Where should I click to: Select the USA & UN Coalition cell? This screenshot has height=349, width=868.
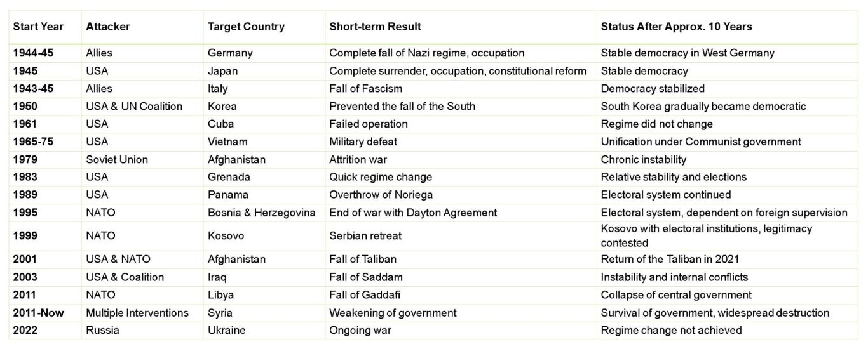tap(134, 106)
